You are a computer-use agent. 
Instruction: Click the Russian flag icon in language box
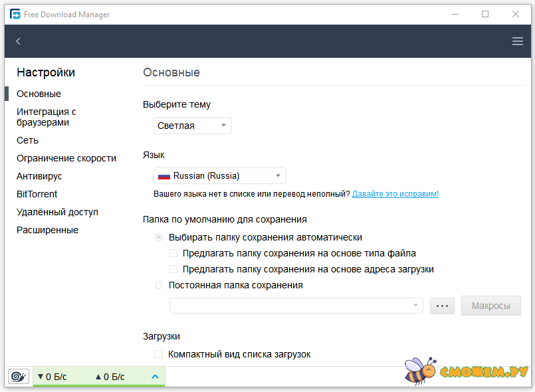point(163,176)
